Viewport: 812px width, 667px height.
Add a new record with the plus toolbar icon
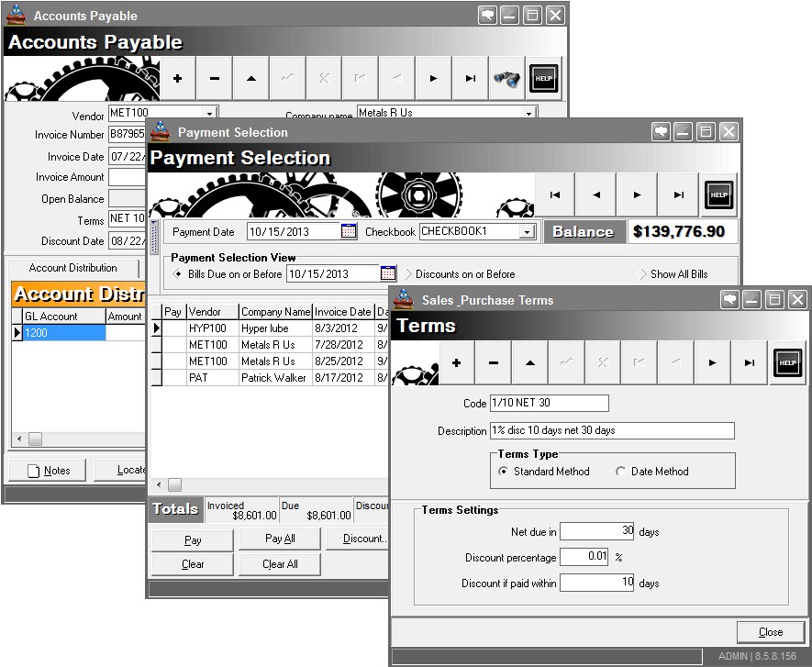pos(177,78)
